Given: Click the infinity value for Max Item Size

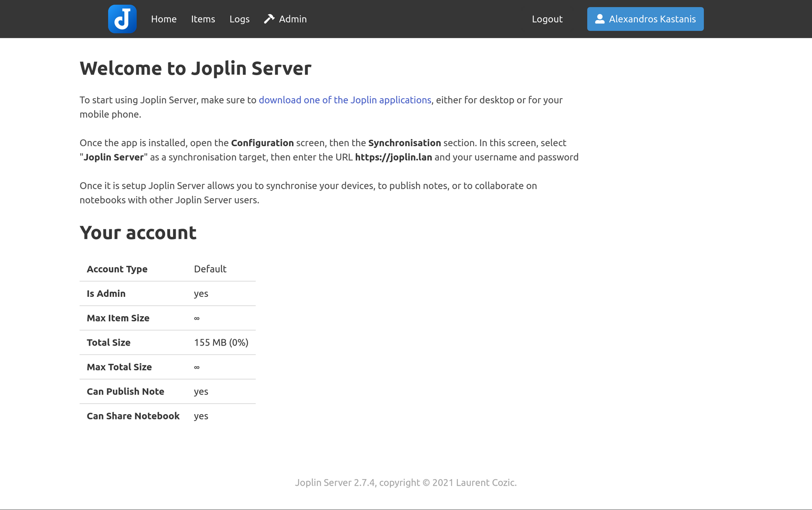Looking at the screenshot, I should [197, 318].
